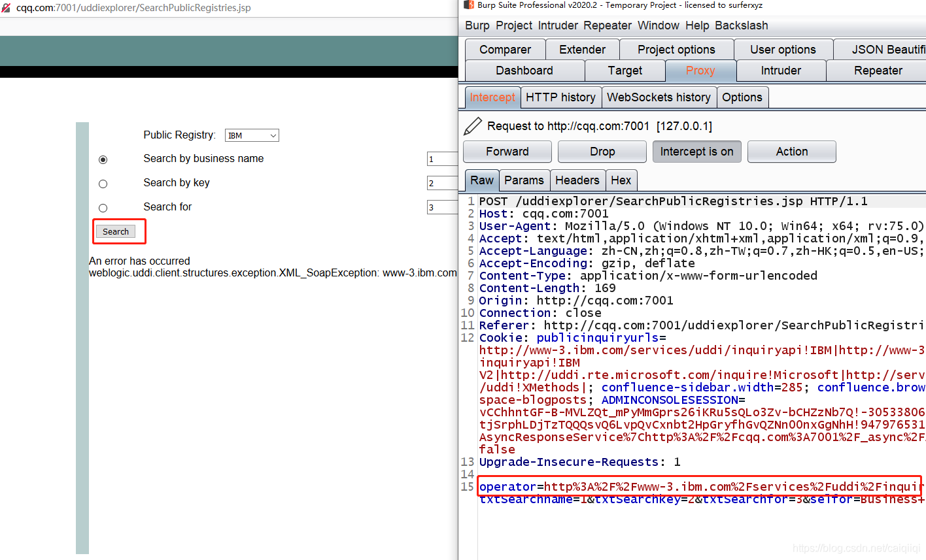Click the Referer header line

click(x=702, y=325)
